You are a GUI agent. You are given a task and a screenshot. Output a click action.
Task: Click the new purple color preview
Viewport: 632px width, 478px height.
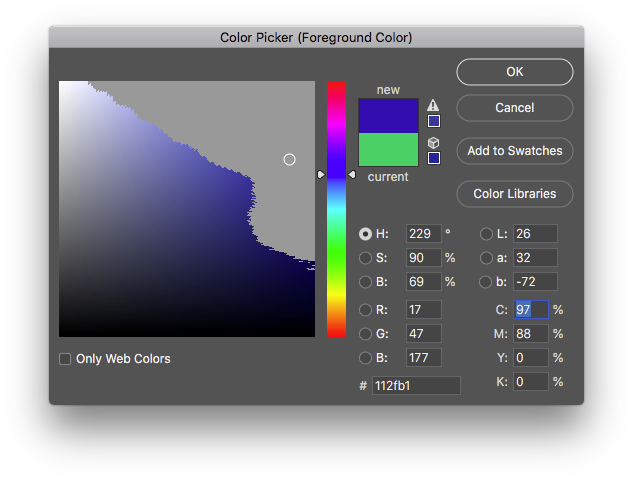tap(388, 115)
